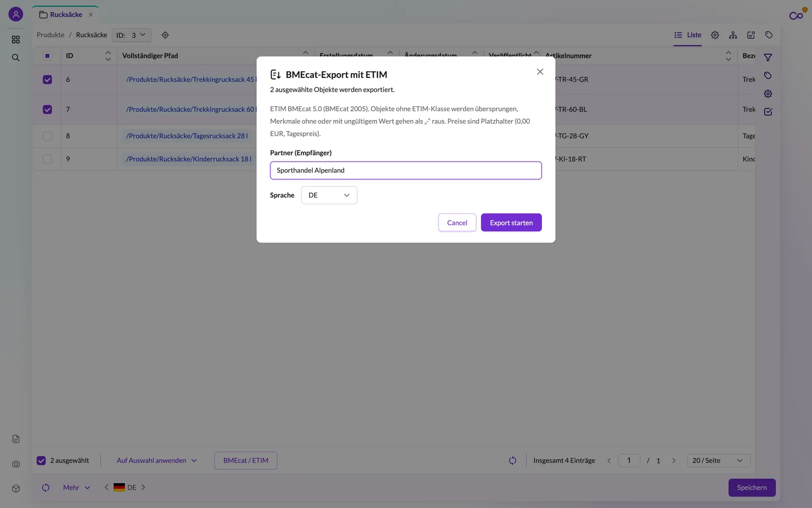
Task: Reload list with refresh icon near pagination
Action: (513, 461)
